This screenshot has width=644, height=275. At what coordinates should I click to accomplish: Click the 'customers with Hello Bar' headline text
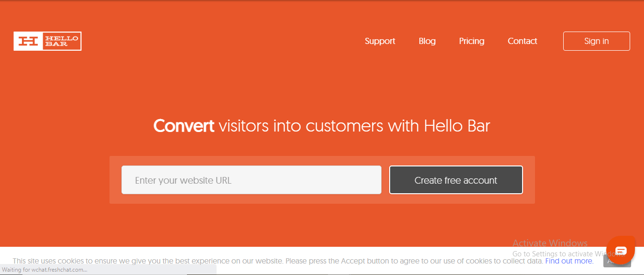tap(398, 126)
